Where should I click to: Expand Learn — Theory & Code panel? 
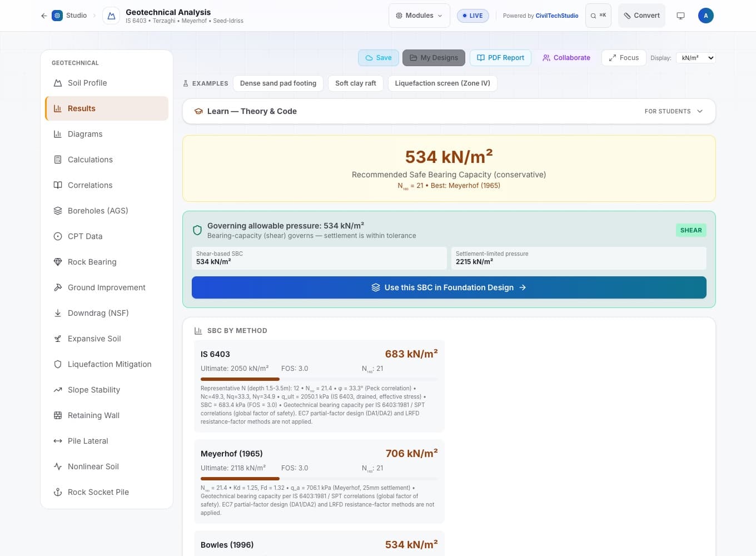pyautogui.click(x=449, y=111)
